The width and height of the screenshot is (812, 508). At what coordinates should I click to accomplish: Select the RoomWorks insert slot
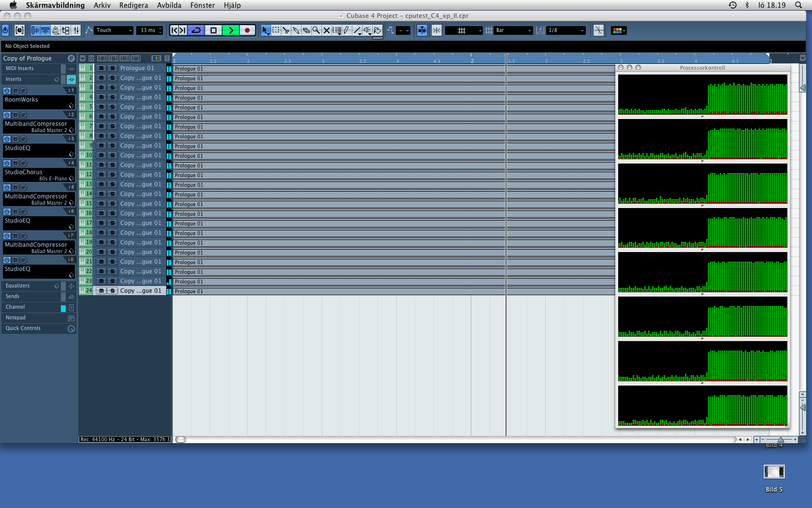pyautogui.click(x=38, y=102)
